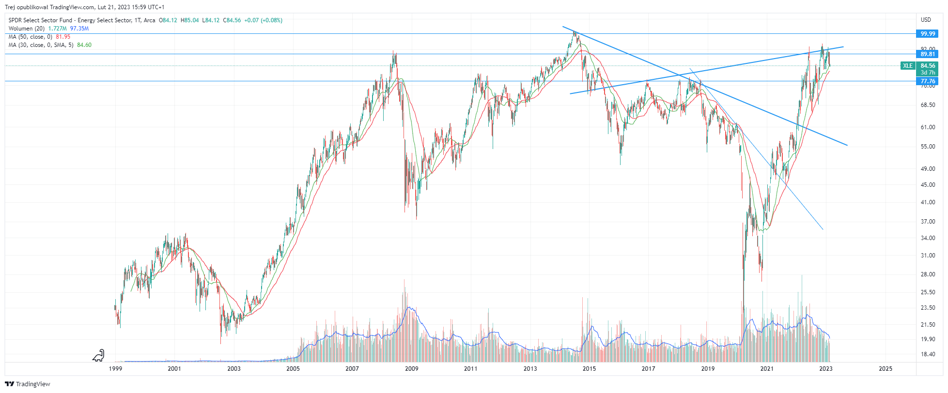Select the 89.81 horizontal line price label
Image resolution: width=948 pixels, height=393 pixels.
(926, 54)
